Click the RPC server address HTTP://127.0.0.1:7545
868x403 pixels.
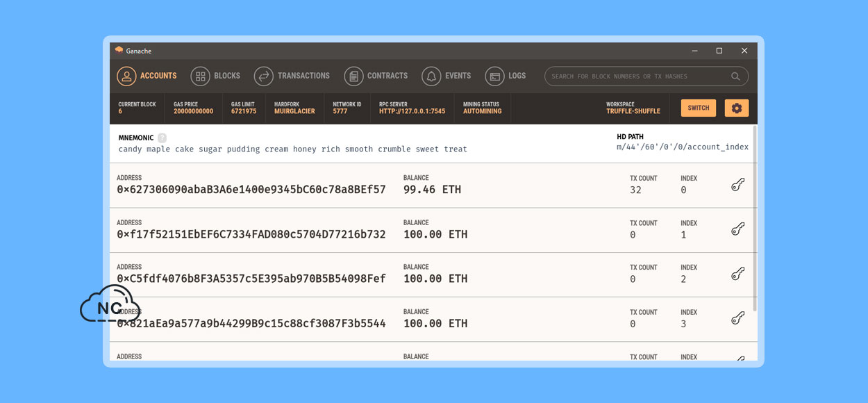pos(412,111)
